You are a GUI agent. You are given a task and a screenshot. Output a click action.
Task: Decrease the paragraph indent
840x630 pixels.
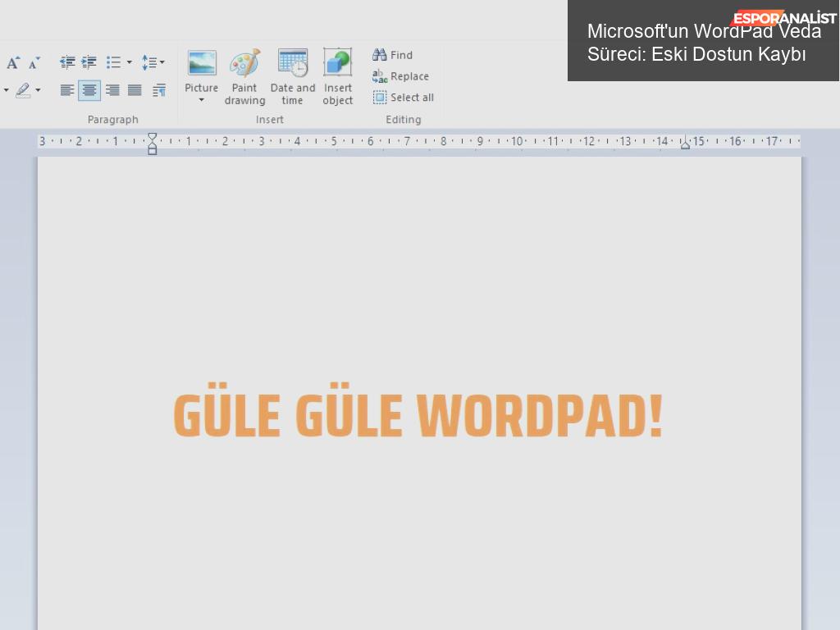(x=67, y=62)
